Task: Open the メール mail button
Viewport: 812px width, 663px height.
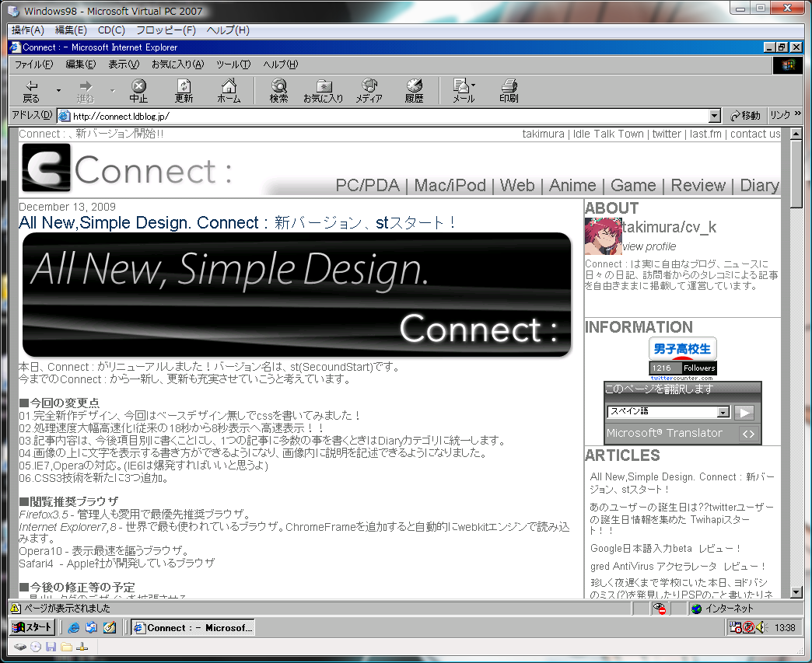Action: point(464,91)
